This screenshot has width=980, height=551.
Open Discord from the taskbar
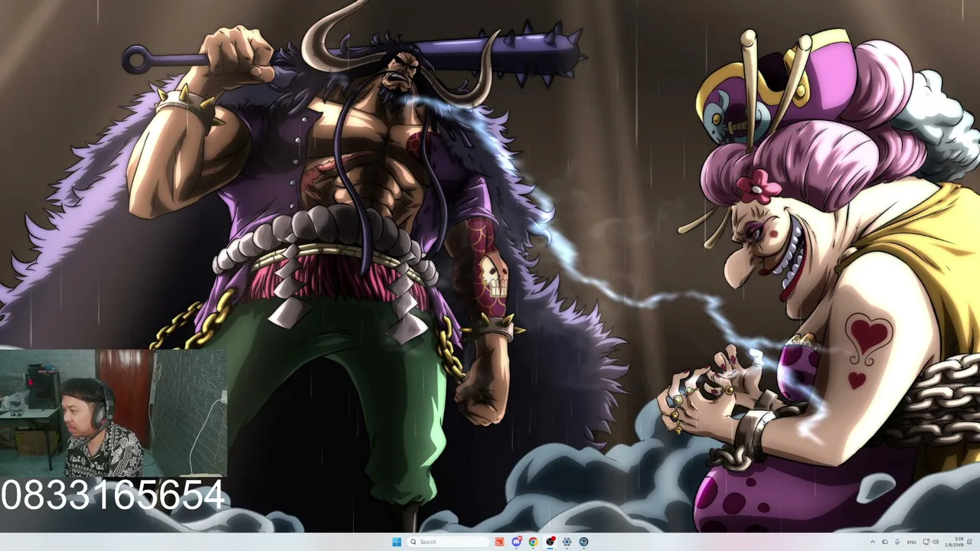tap(517, 542)
